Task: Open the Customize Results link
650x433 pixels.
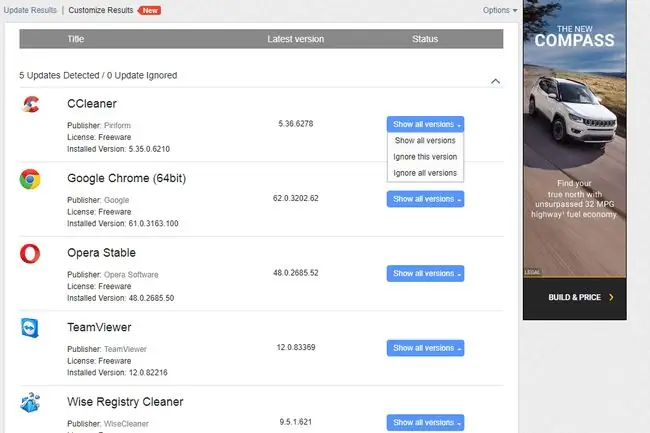Action: (101, 10)
